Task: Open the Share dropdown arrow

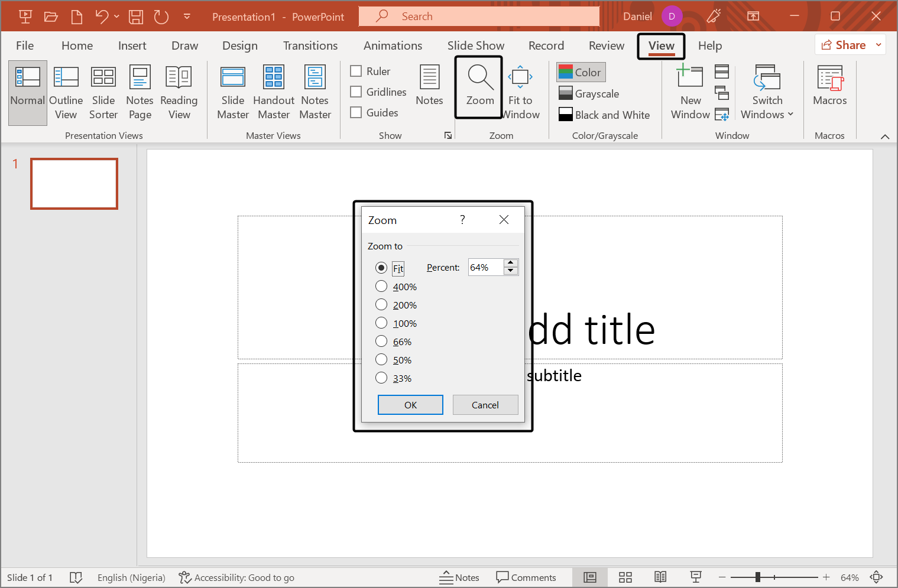Action: pos(878,45)
